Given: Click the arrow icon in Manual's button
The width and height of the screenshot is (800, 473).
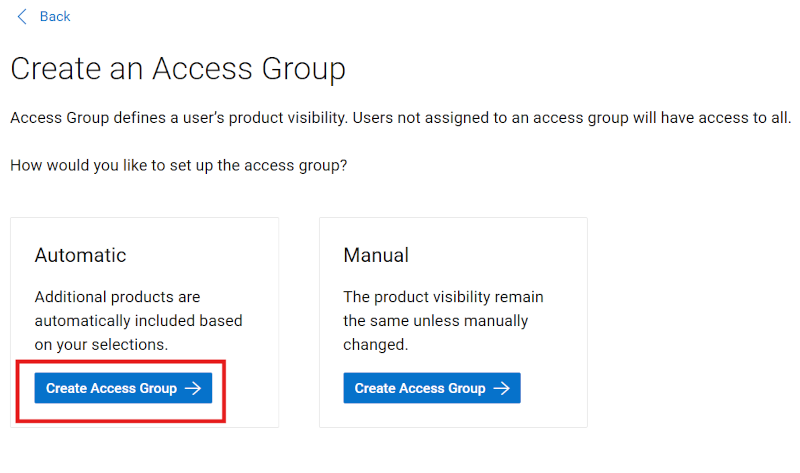Looking at the screenshot, I should (x=502, y=388).
